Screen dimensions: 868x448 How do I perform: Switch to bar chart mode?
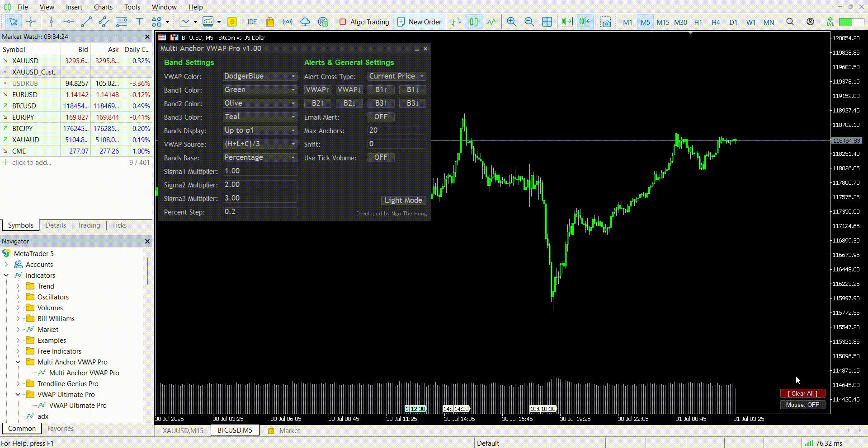pos(456,22)
